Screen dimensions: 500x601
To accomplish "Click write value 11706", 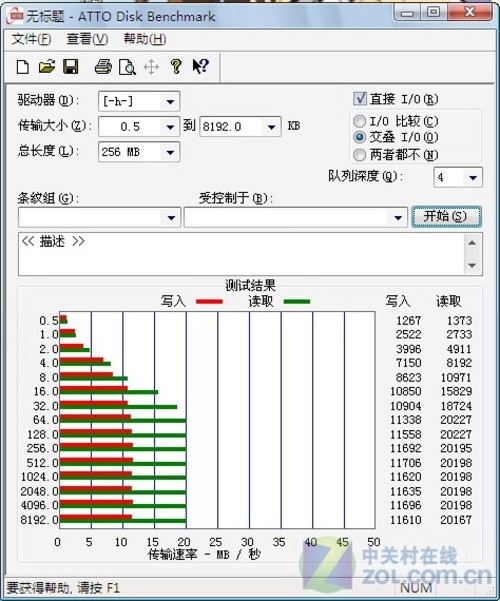I will [x=406, y=463].
